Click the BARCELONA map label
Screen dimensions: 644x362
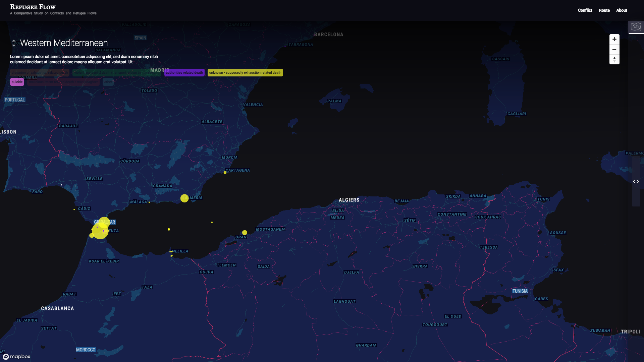pyautogui.click(x=329, y=35)
